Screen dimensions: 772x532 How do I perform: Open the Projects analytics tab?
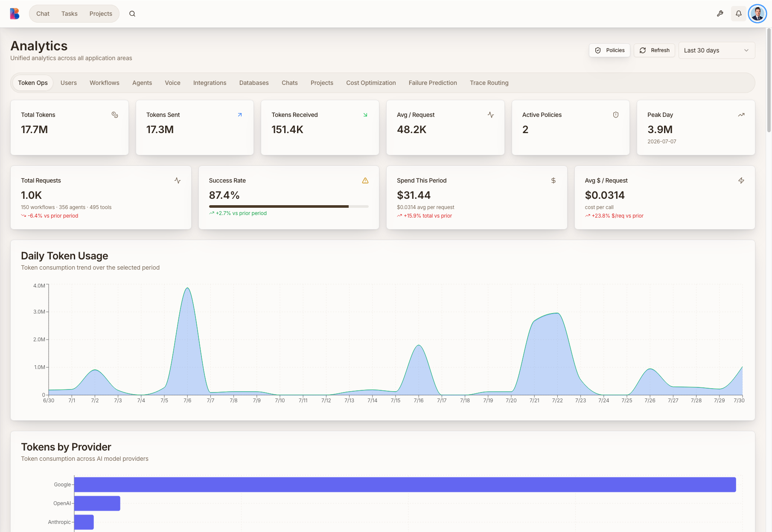tap(322, 83)
